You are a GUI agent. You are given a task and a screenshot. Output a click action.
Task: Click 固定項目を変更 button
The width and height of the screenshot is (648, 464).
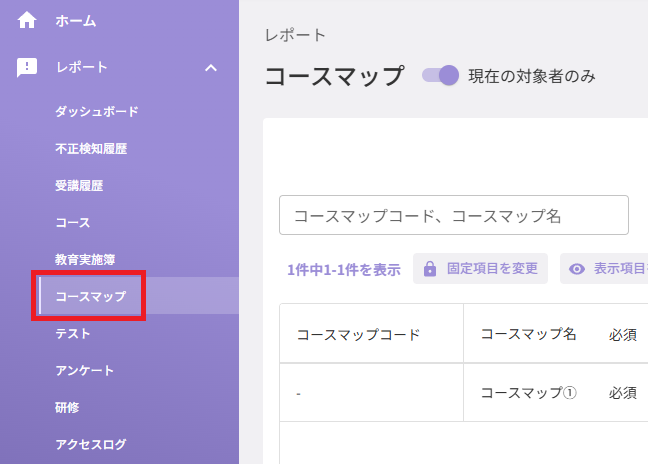tap(480, 269)
